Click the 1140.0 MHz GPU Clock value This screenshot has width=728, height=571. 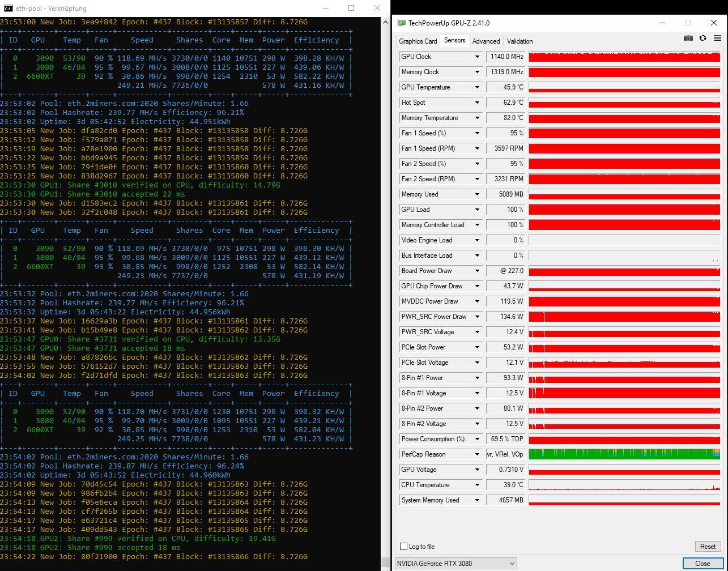click(x=506, y=57)
